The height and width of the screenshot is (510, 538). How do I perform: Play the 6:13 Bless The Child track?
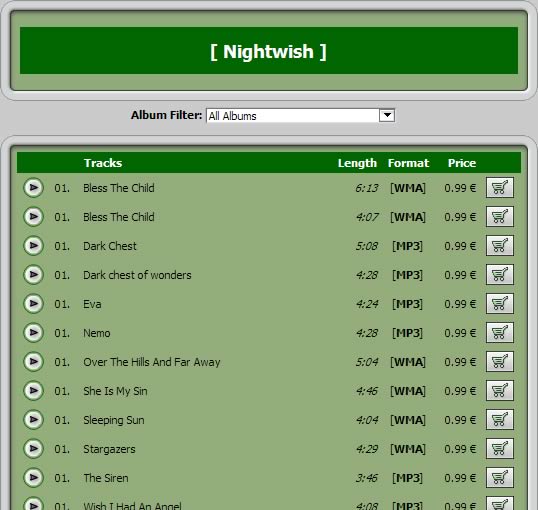coord(33,187)
